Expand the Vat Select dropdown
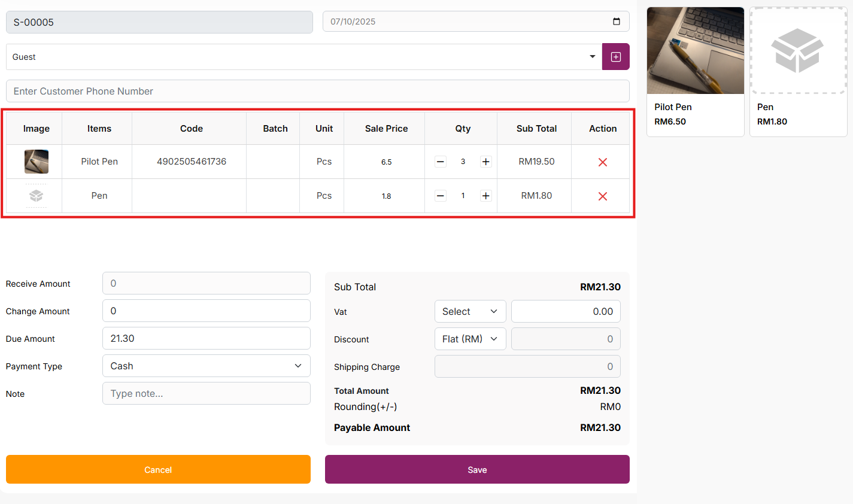 pyautogui.click(x=470, y=311)
